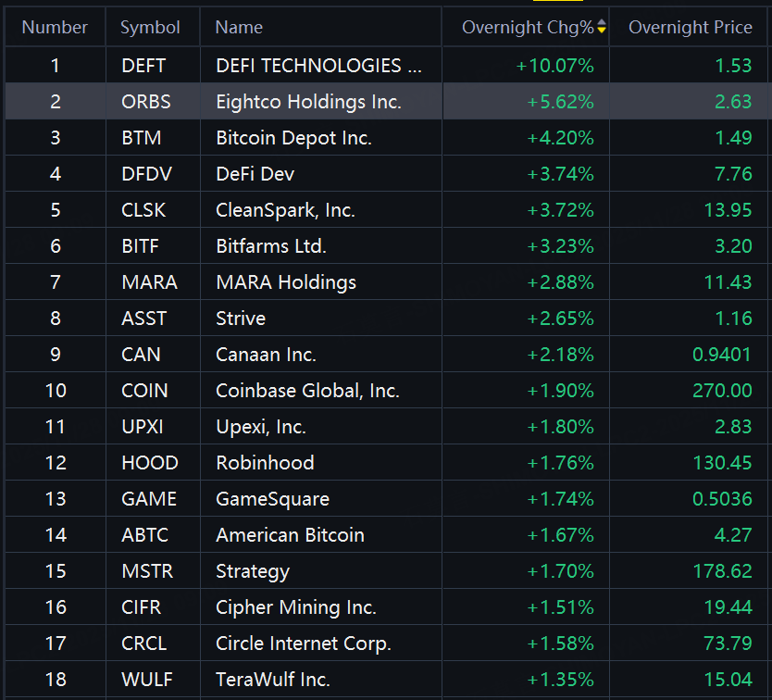Open the Eightco Holdings Inc. row
This screenshot has height=700, width=772.
tap(308, 102)
